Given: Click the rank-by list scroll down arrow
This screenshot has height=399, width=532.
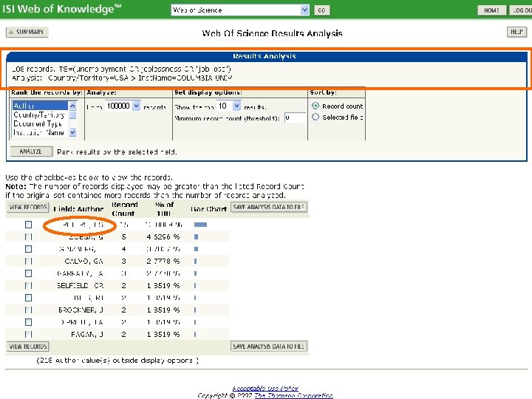Looking at the screenshot, I should tap(72, 132).
